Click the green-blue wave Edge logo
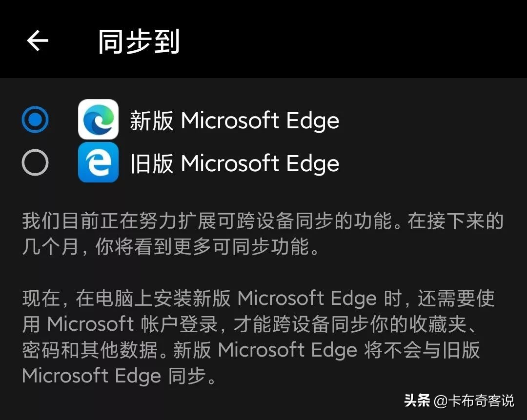Screen dimensions: 527x420 pos(98,120)
